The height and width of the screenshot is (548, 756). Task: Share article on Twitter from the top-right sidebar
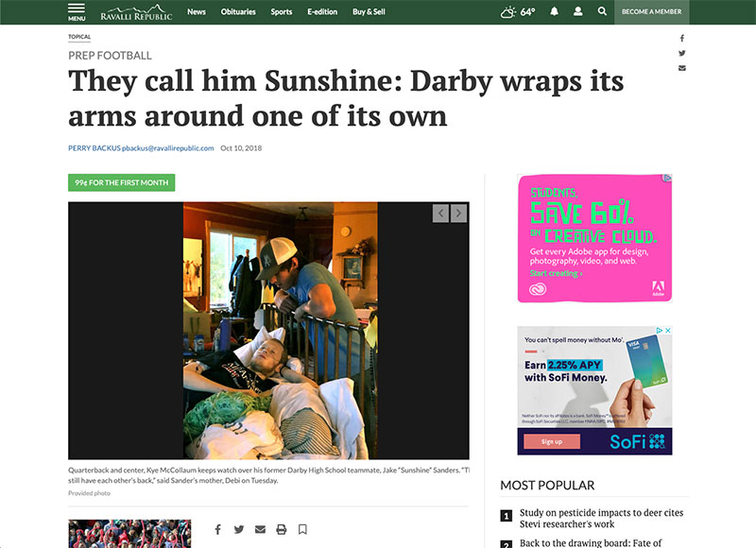tap(681, 53)
